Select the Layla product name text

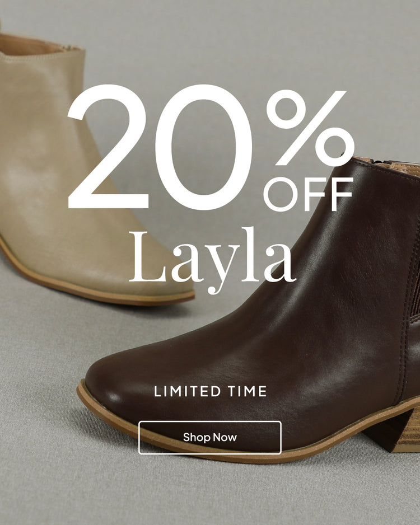[x=212, y=260]
